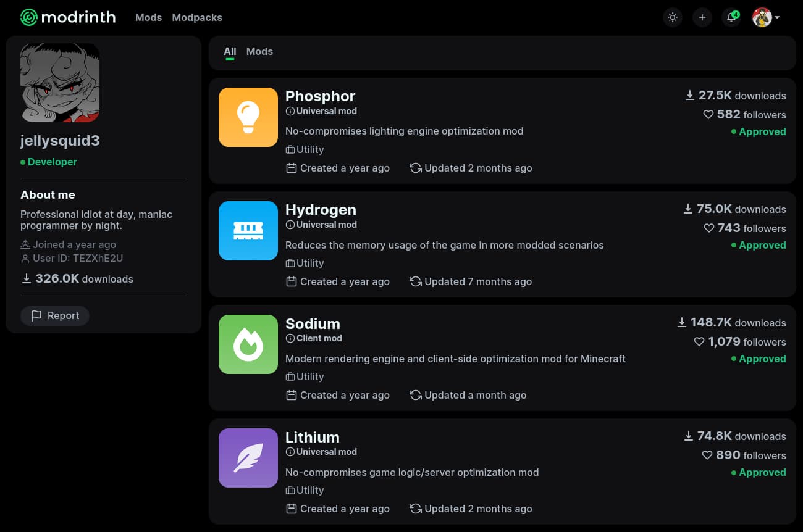This screenshot has width=803, height=532.
Task: Open Phosphor's lightbulb project icon
Action: (x=248, y=117)
